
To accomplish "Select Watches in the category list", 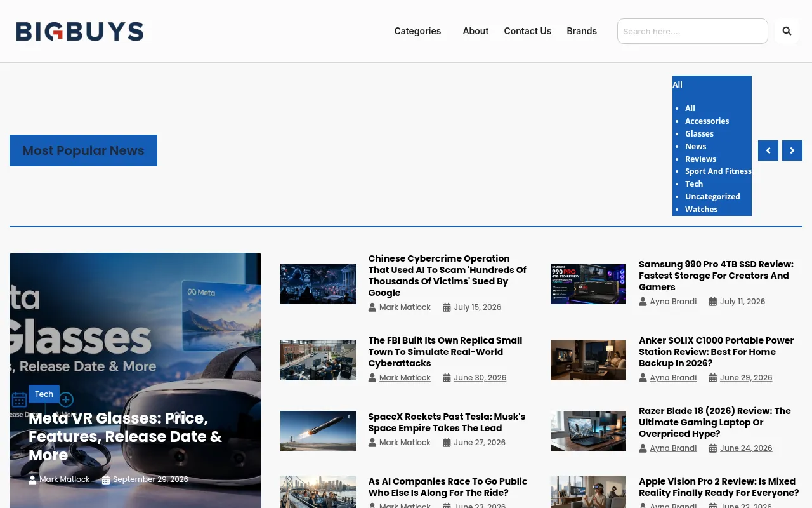I will pos(701,210).
